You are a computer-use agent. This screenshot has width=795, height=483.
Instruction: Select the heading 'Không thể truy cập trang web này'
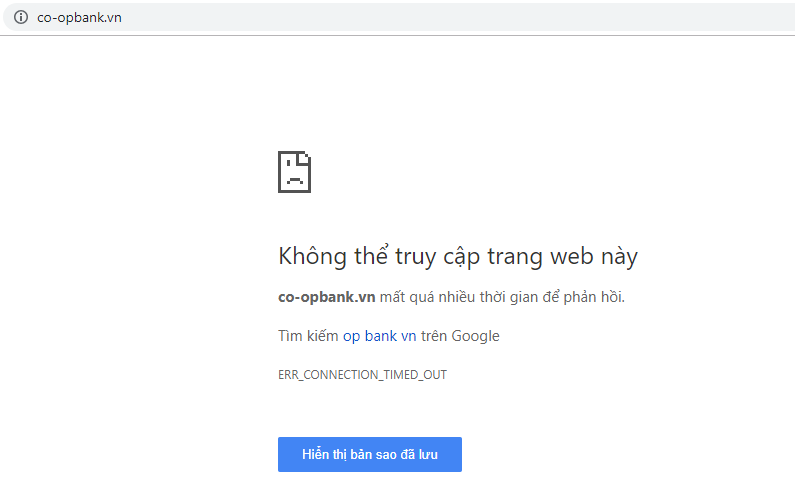tap(458, 256)
